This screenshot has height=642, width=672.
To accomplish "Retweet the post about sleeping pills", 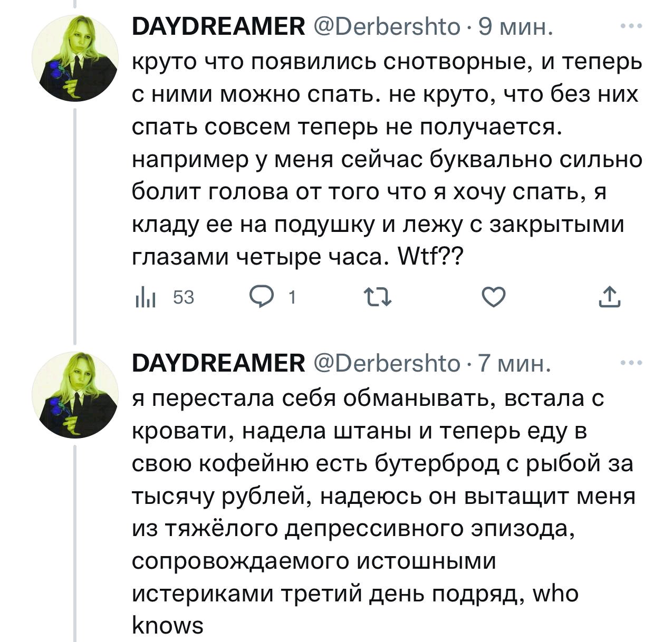I will coord(378,298).
